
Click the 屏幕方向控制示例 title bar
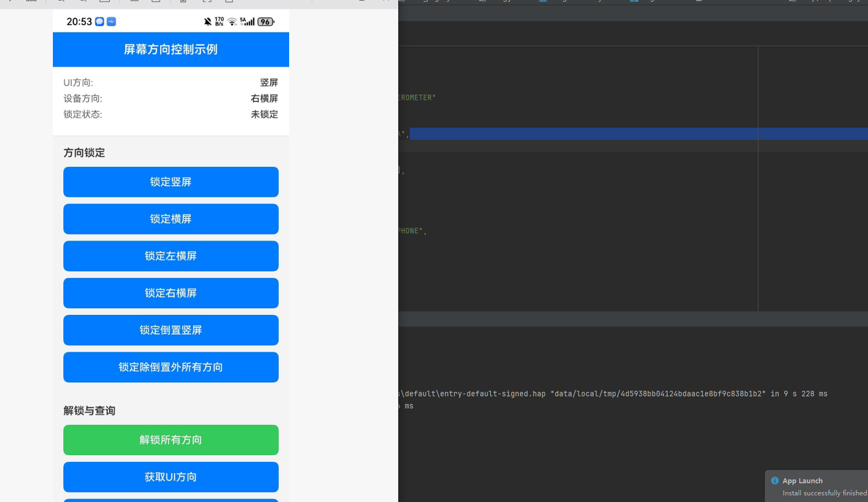coord(171,50)
